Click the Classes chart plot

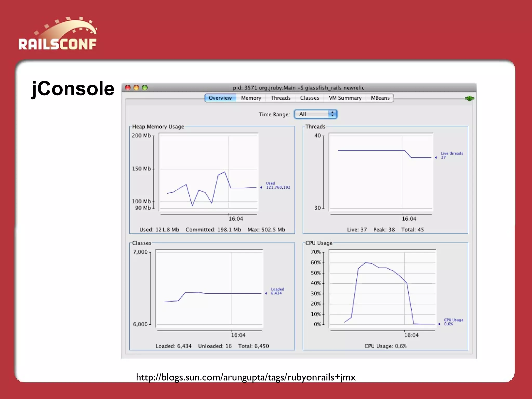tap(209, 288)
